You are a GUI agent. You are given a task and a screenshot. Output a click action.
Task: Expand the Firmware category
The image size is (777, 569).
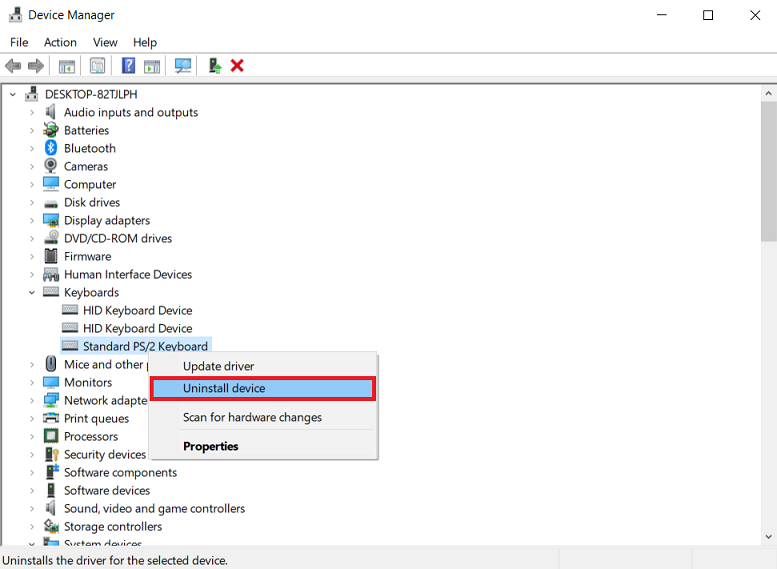tap(32, 256)
